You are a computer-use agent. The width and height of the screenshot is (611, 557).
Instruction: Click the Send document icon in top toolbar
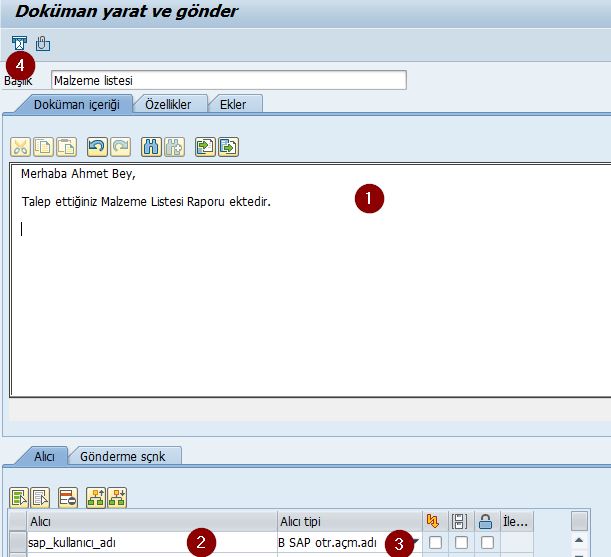coord(19,43)
